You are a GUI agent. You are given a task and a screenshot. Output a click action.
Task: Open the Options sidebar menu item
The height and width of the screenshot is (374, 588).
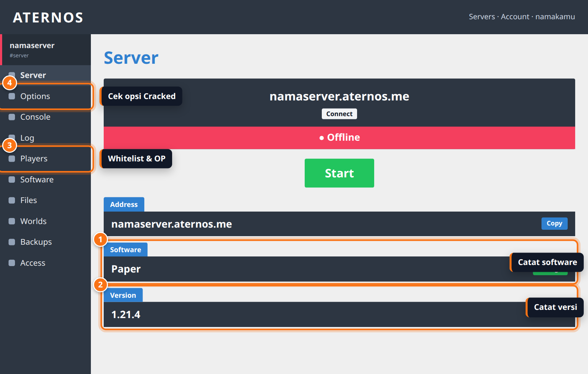coord(45,96)
